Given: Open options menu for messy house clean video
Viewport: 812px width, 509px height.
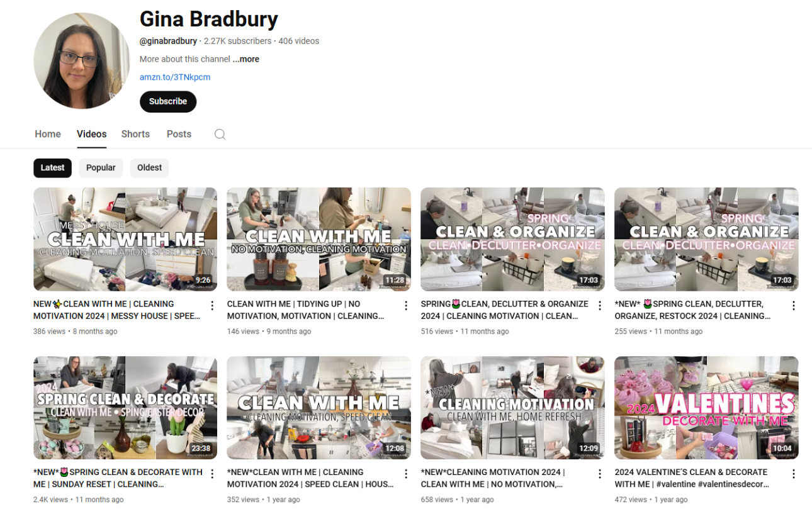Looking at the screenshot, I should (212, 306).
